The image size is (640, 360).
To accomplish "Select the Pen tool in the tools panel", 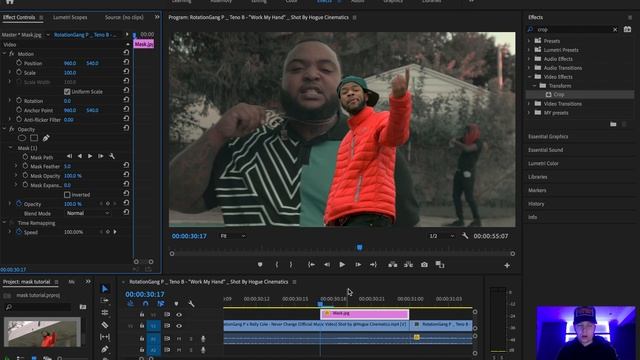I will pyautogui.click(x=104, y=349).
